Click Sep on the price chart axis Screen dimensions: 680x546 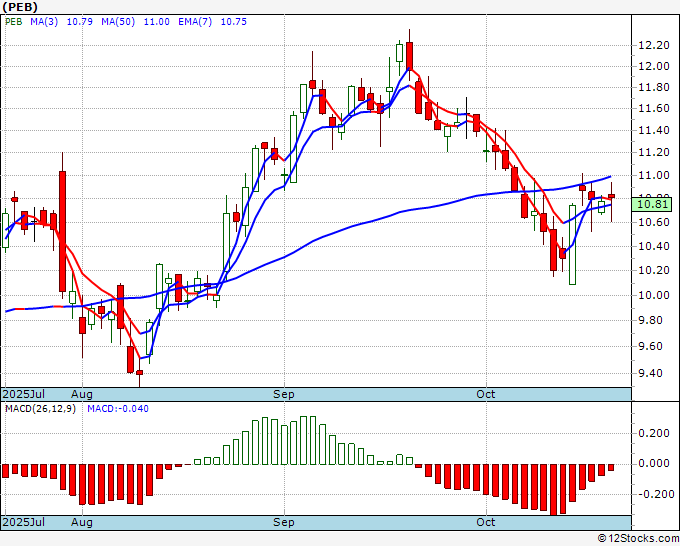tap(284, 394)
